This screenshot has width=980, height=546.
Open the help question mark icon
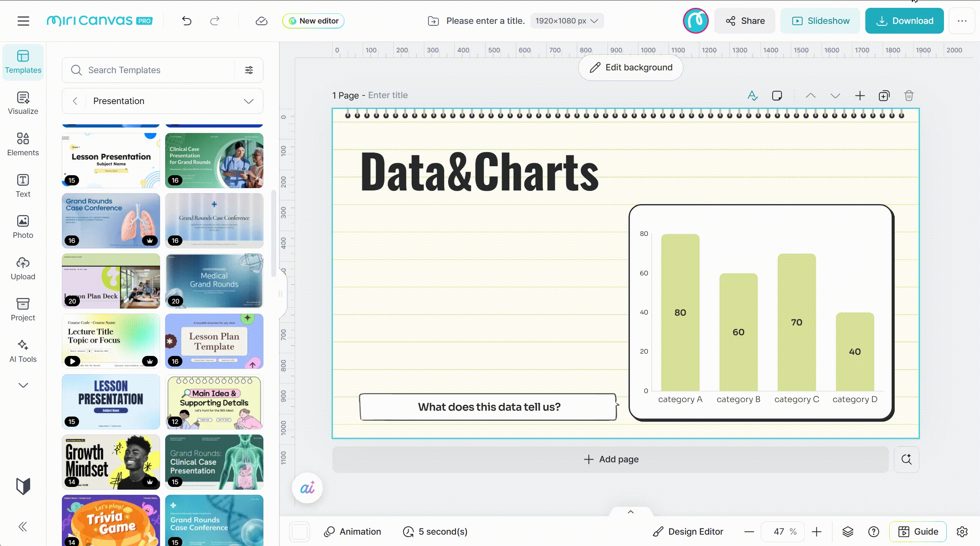[874, 532]
